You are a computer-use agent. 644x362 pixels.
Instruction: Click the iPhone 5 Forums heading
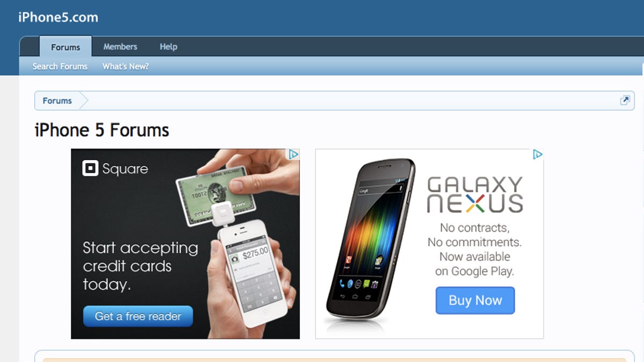tap(102, 130)
